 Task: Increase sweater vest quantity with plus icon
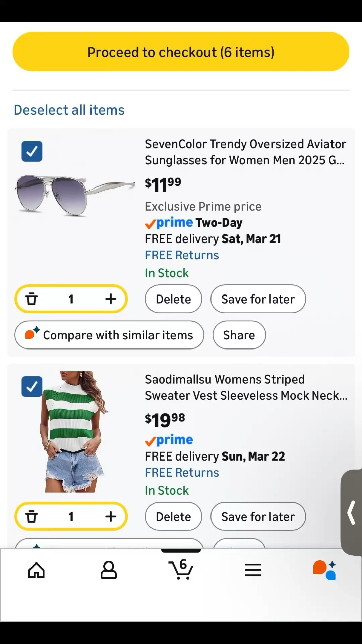pos(111,517)
